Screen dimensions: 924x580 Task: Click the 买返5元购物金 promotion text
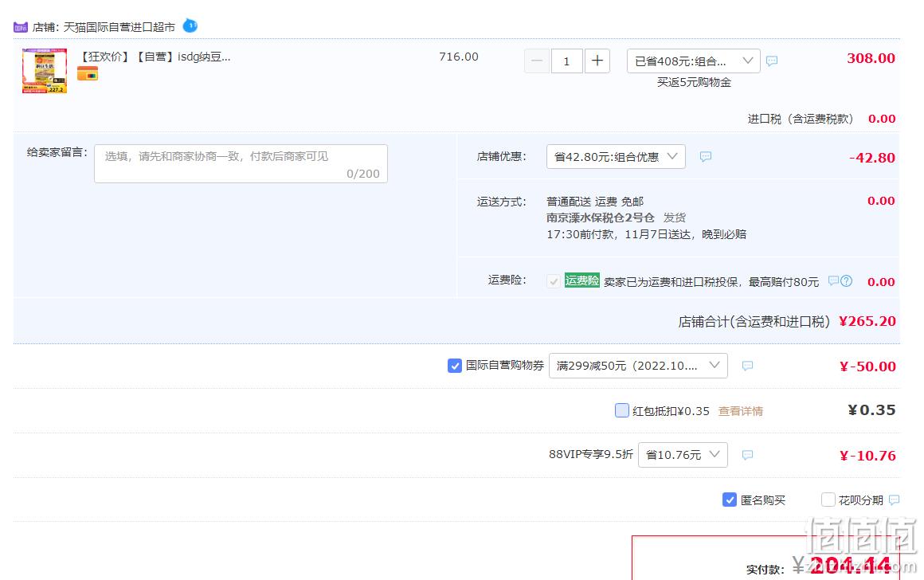pyautogui.click(x=694, y=83)
